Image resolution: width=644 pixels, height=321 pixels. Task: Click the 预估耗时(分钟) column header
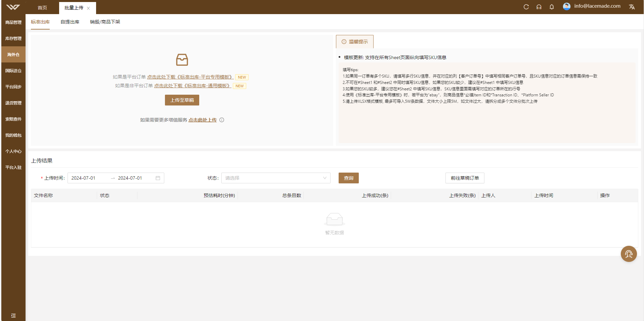coord(219,195)
